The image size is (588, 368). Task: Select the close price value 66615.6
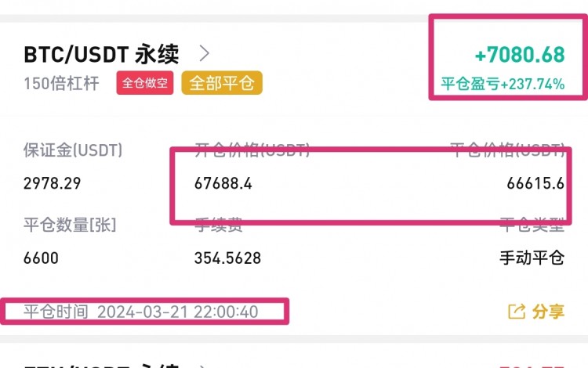(535, 183)
